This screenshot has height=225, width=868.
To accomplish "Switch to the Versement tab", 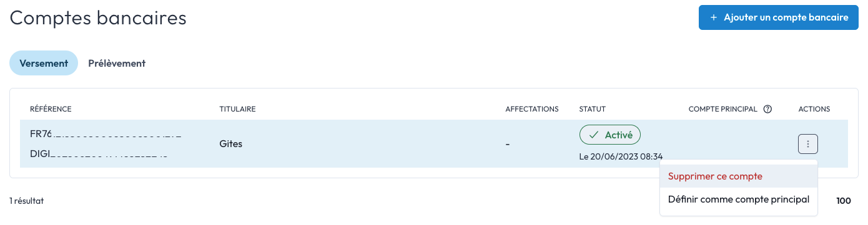I will pos(44,63).
